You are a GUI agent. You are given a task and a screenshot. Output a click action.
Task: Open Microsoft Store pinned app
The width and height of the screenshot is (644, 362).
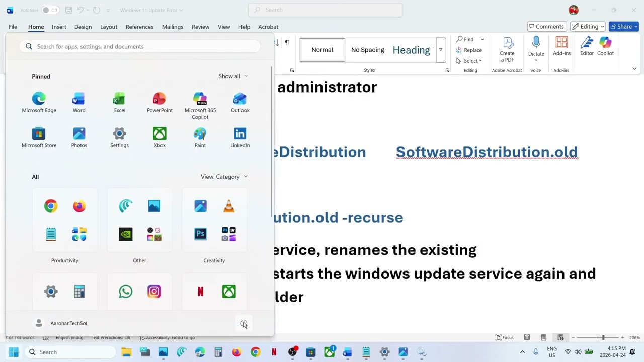[x=39, y=138]
